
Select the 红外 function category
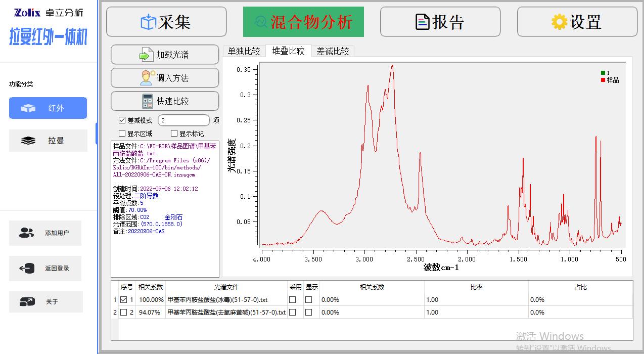48,108
